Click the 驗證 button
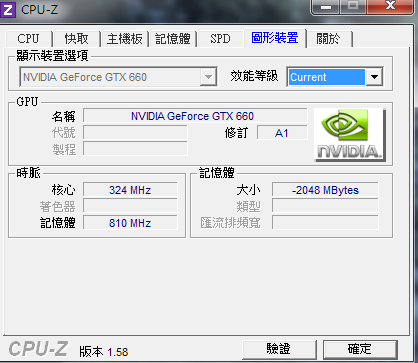418x363 pixels. (x=279, y=349)
